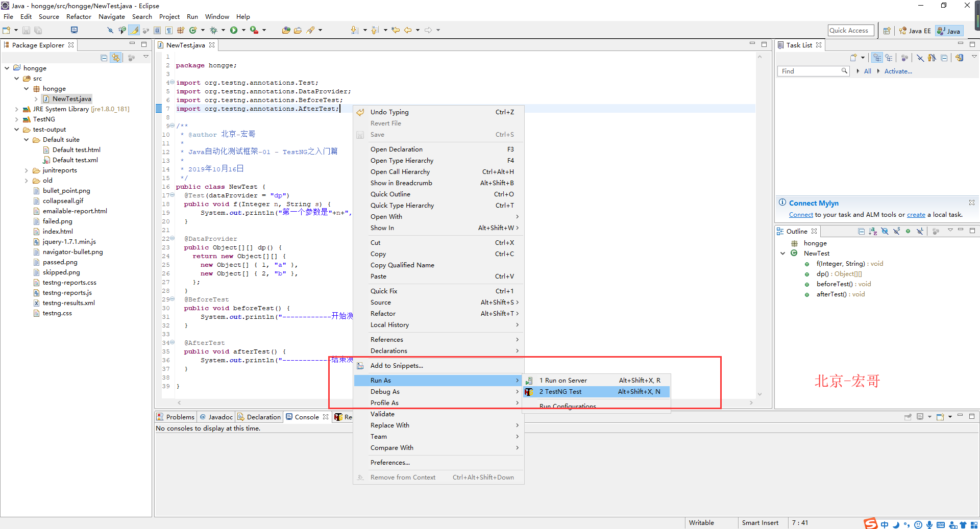980x529 pixels.
Task: Click the Toggle Mark Occurrences highlighter icon
Action: [x=134, y=30]
